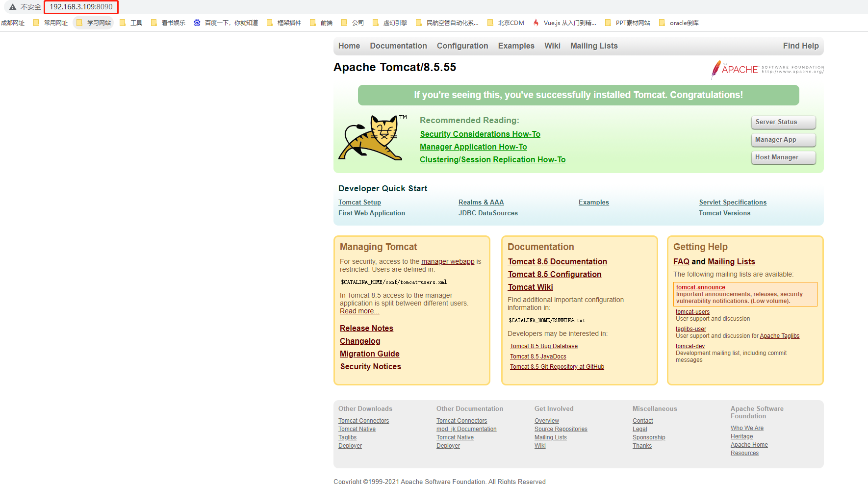Open the Tomcat Wiki link
The height and width of the screenshot is (484, 868).
(x=530, y=287)
